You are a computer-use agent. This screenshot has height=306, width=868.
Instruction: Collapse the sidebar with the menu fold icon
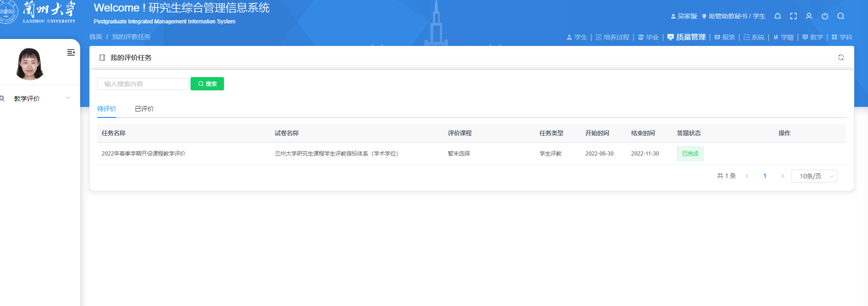coord(71,52)
